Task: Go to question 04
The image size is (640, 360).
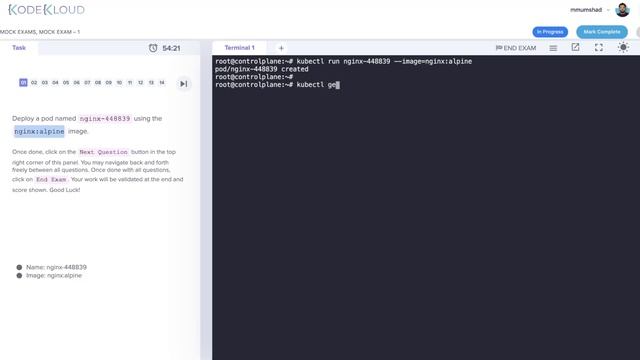Action: [x=55, y=82]
